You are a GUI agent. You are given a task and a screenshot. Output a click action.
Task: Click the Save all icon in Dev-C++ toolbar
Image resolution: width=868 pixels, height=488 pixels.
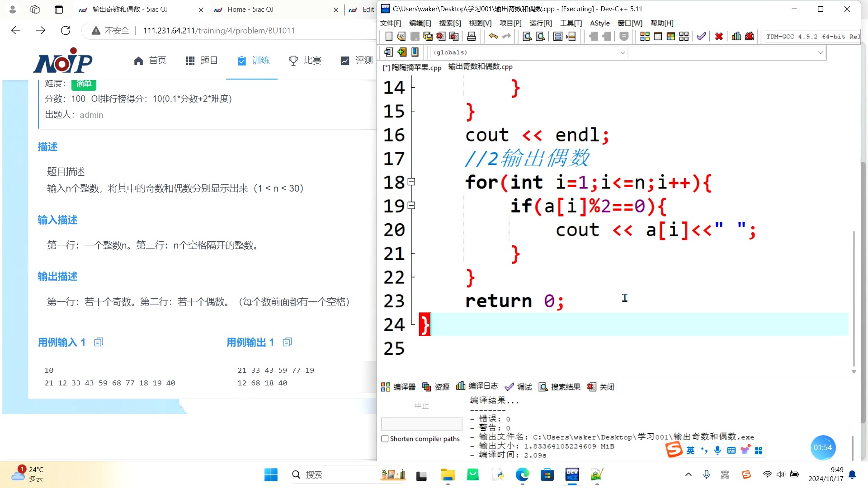pos(428,37)
